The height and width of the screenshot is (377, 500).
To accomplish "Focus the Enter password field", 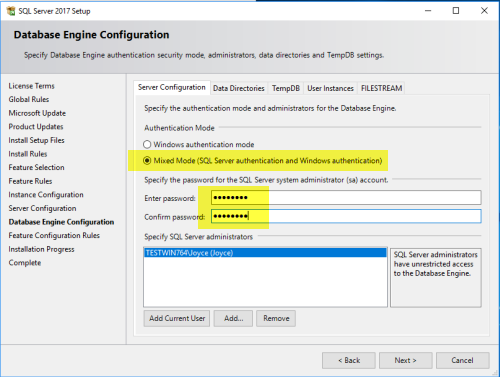I will (x=346, y=198).
